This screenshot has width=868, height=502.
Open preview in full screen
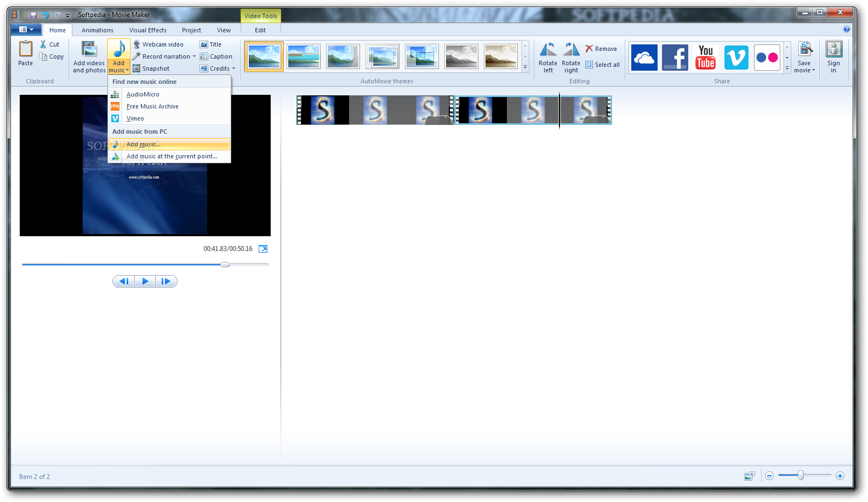tap(263, 249)
